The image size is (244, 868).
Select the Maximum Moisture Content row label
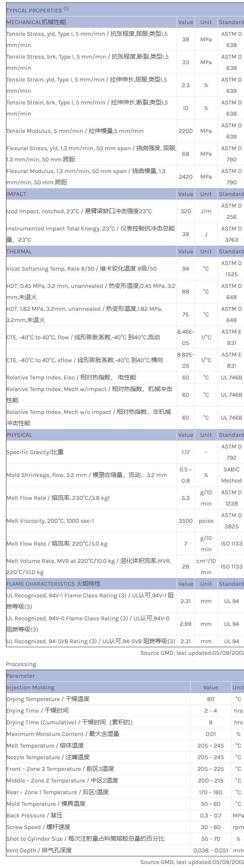(x=63, y=734)
